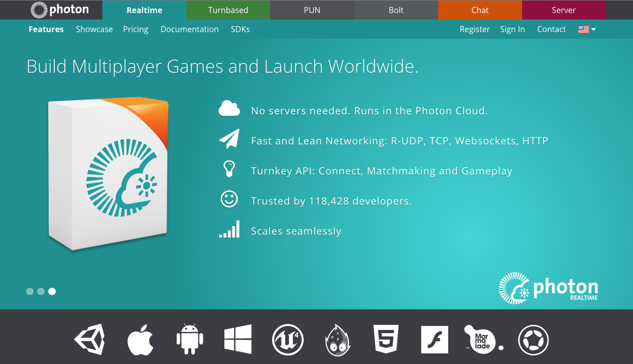Click the paper plane networking icon

coord(229,139)
